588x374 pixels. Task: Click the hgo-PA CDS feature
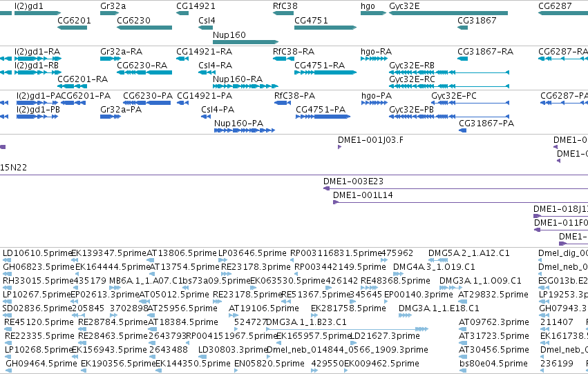pos(374,103)
